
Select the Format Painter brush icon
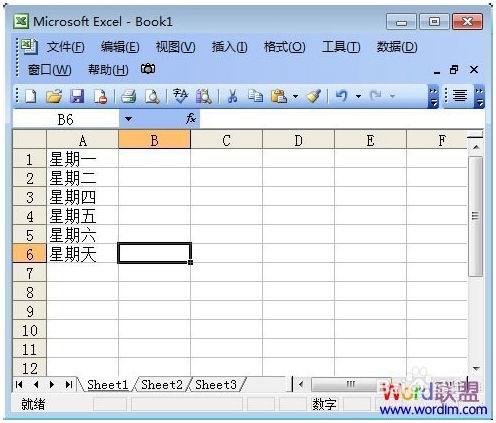pyautogui.click(x=313, y=96)
